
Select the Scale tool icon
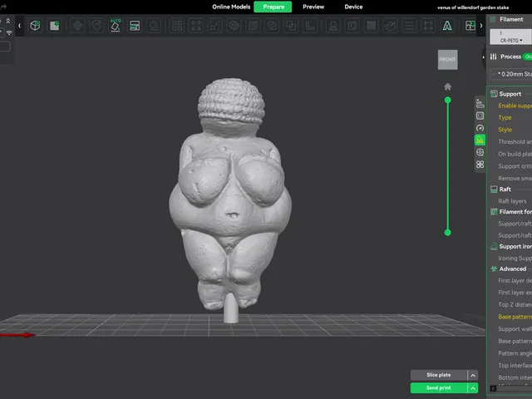coord(215,26)
